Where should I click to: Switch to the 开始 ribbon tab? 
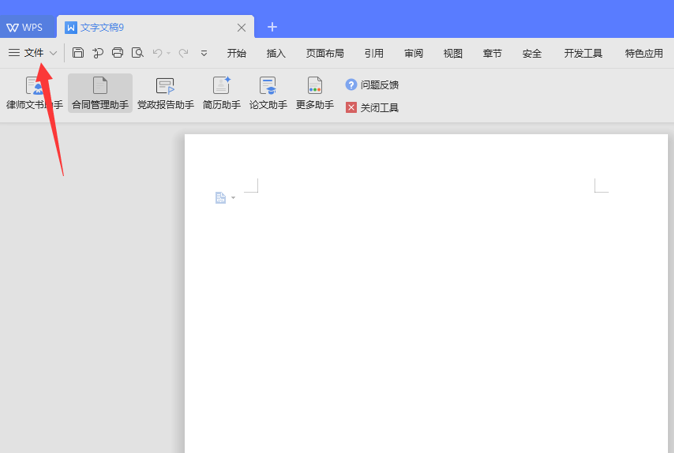click(236, 53)
